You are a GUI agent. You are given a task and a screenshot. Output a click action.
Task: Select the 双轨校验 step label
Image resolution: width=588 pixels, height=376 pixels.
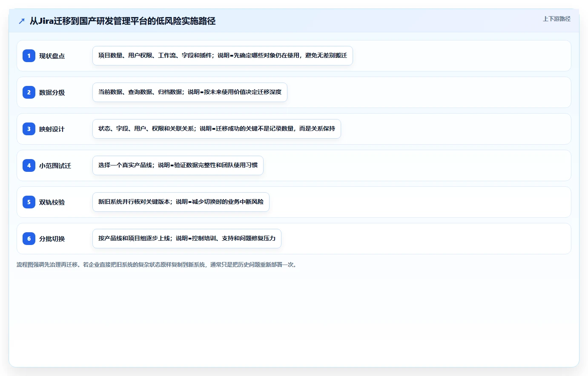52,202
